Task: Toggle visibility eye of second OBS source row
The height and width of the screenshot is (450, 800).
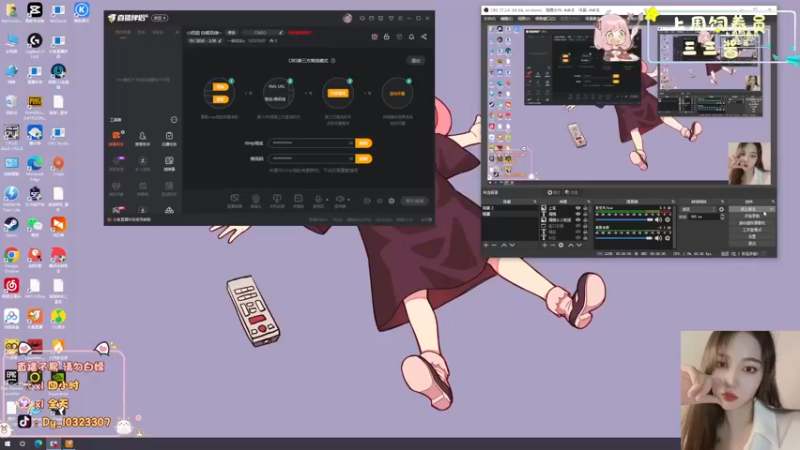Action: [x=578, y=214]
